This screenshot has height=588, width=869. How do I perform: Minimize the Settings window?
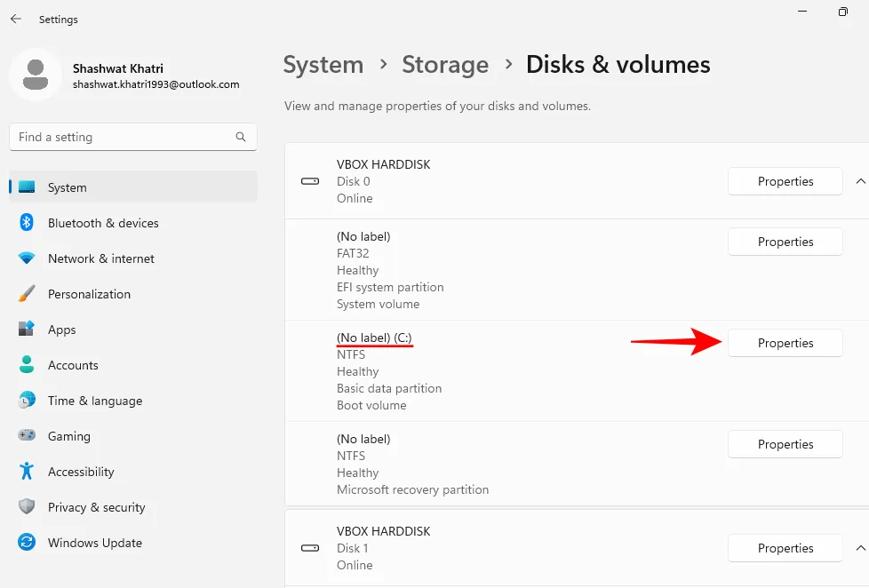pyautogui.click(x=802, y=12)
